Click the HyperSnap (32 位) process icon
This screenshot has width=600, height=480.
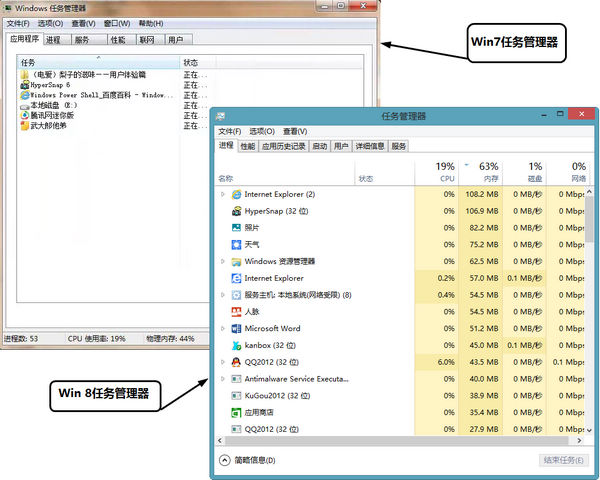point(236,211)
